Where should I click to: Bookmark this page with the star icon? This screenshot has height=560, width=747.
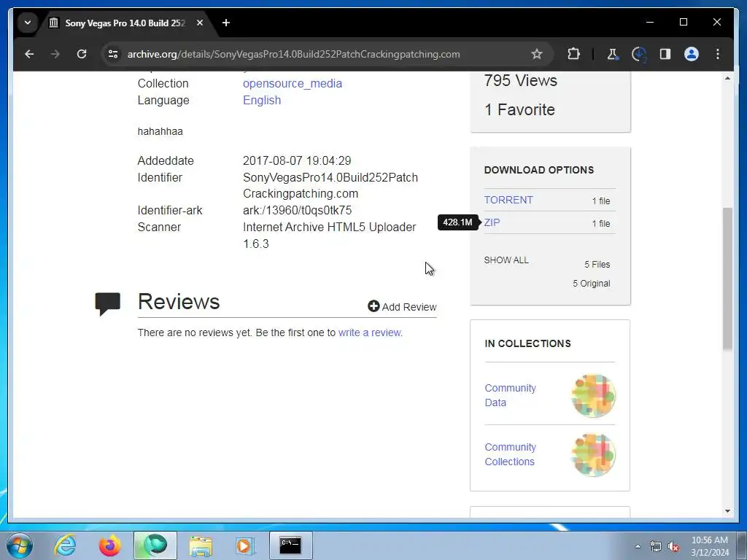click(537, 54)
